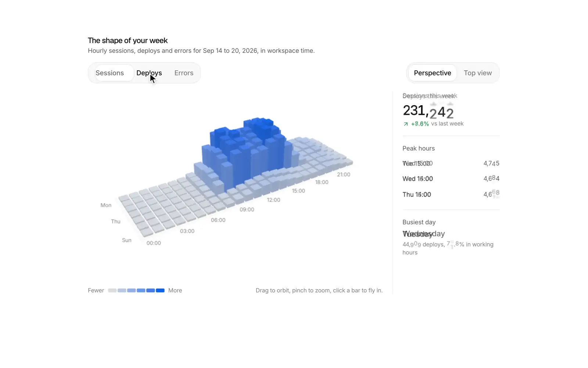This screenshot has width=588, height=368.
Task: Click the darkest blue legend swatch next to More
Action: pyautogui.click(x=160, y=290)
